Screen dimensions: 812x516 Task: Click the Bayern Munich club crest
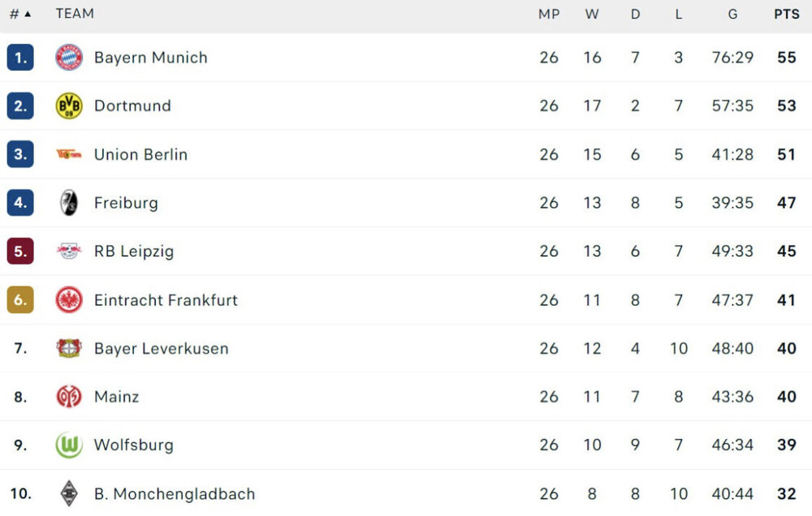tap(69, 58)
